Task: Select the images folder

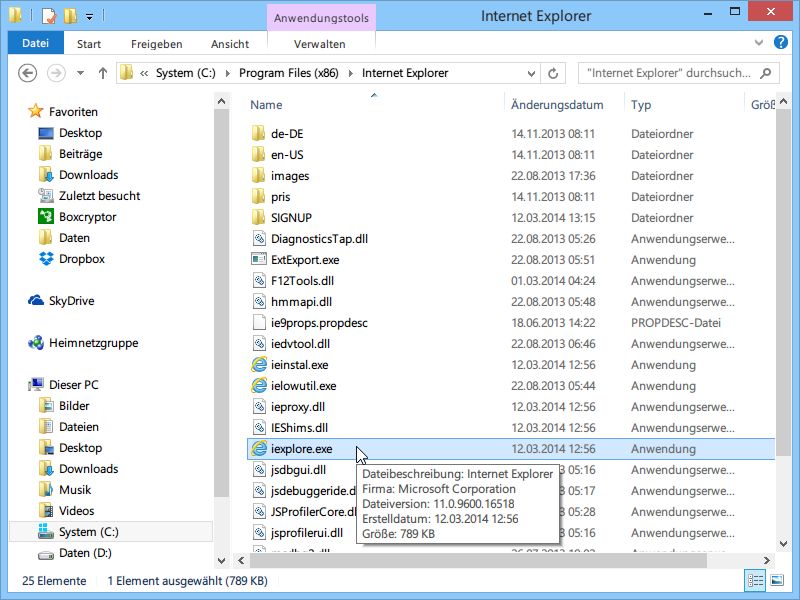Action: tap(290, 176)
